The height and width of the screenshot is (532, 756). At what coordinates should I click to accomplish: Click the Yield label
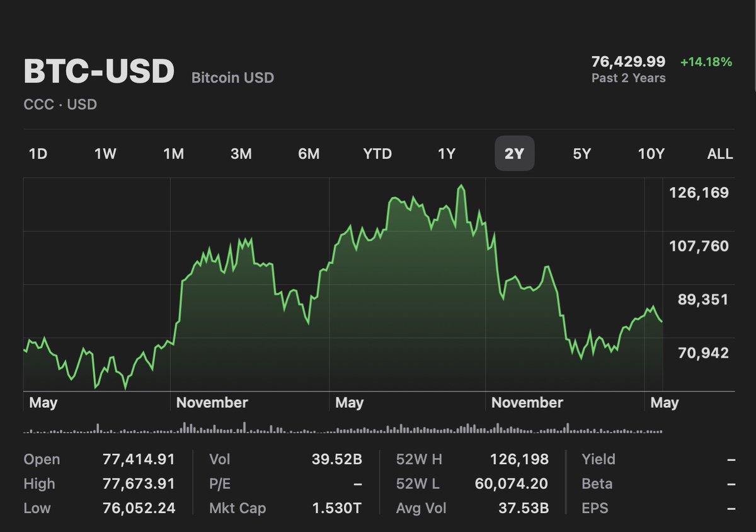click(598, 460)
